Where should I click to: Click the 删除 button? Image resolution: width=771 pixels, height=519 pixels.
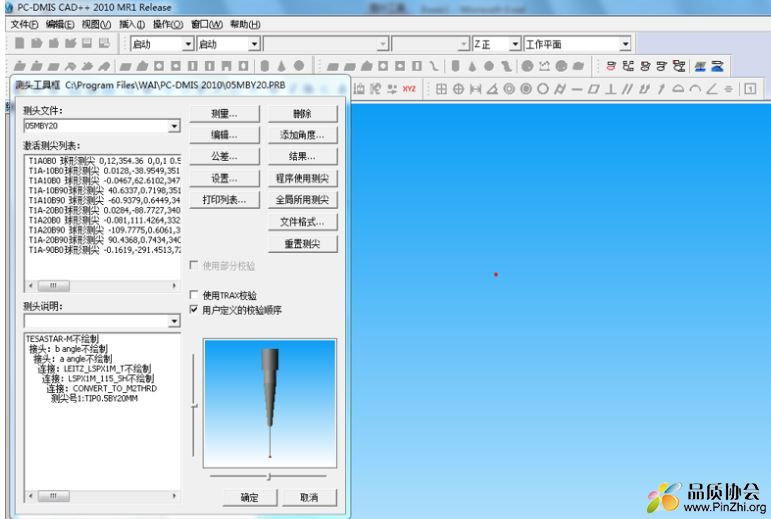[x=302, y=114]
